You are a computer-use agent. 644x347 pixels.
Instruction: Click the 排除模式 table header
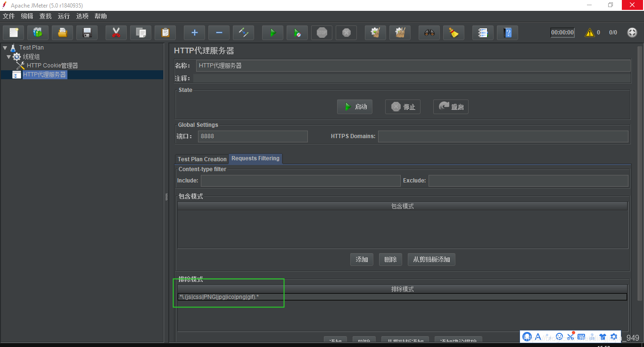(402, 289)
